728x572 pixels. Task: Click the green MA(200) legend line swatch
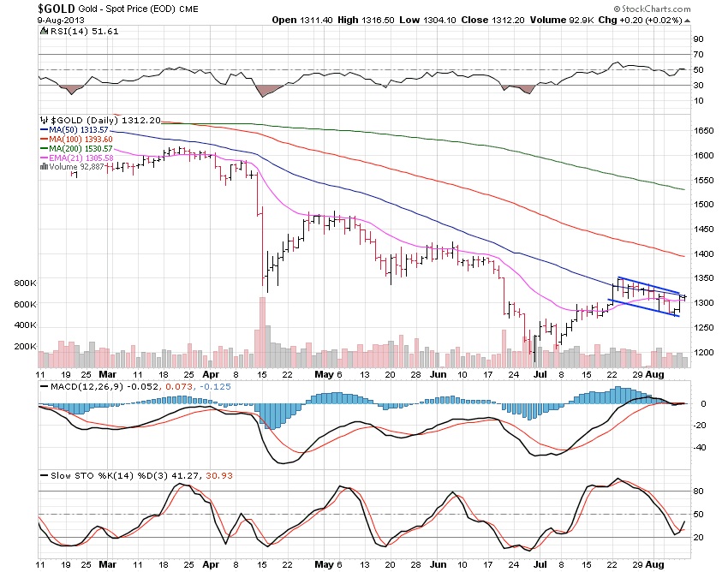(44, 149)
